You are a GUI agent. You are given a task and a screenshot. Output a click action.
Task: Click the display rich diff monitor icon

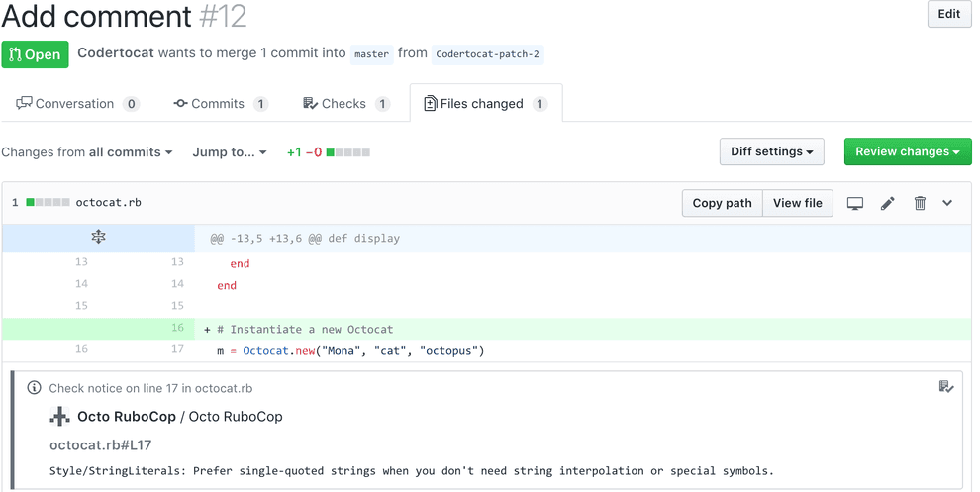[x=855, y=203]
